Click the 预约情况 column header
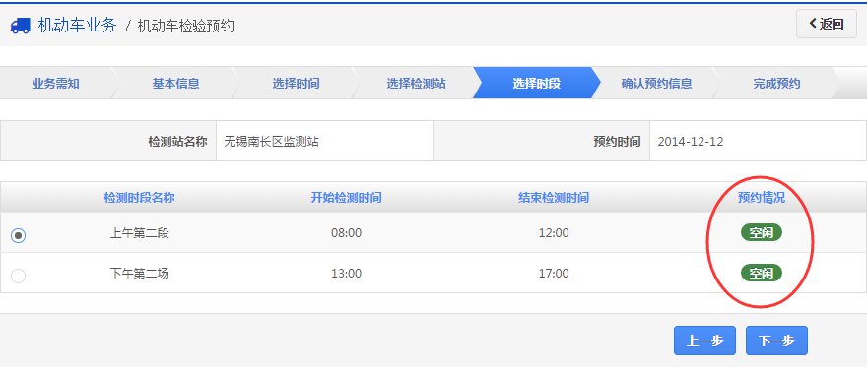The image size is (868, 372). [x=762, y=198]
